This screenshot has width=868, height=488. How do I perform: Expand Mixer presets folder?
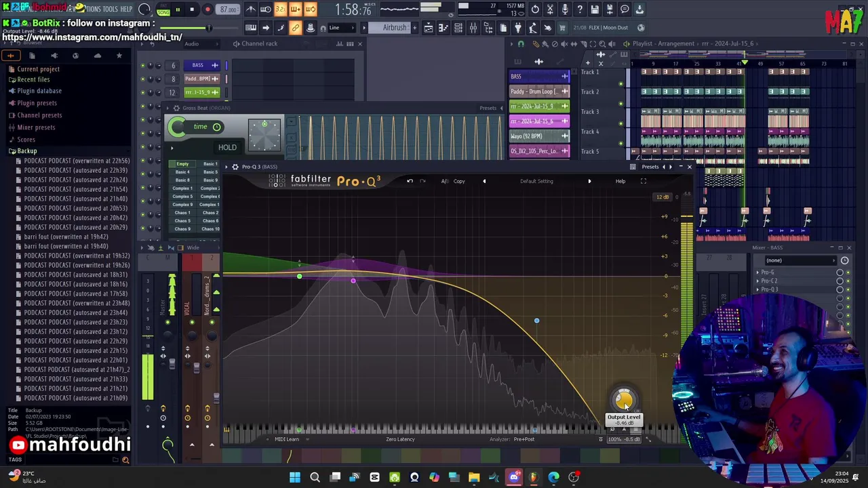(x=36, y=127)
